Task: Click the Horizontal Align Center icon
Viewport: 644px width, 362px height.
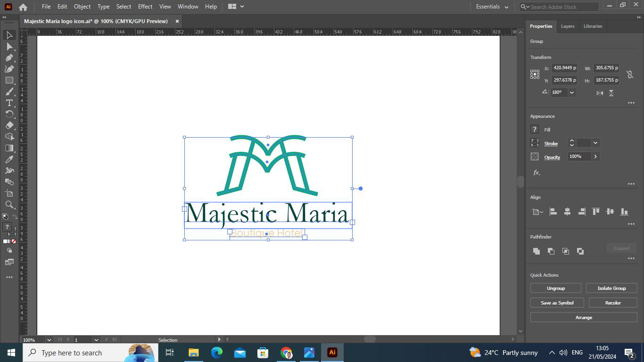Action: 567,212
